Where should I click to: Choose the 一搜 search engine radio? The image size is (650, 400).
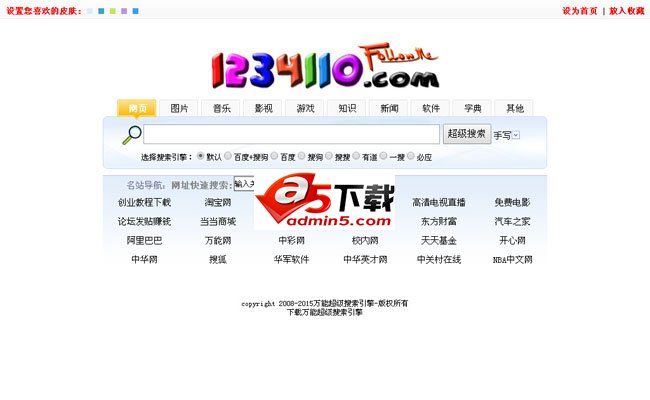pos(383,156)
